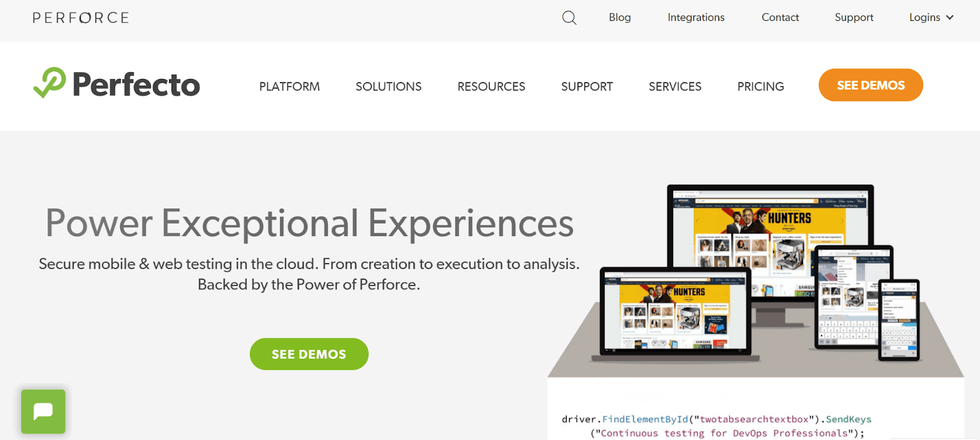Open the Resources menu
980x440 pixels.
pyautogui.click(x=491, y=86)
